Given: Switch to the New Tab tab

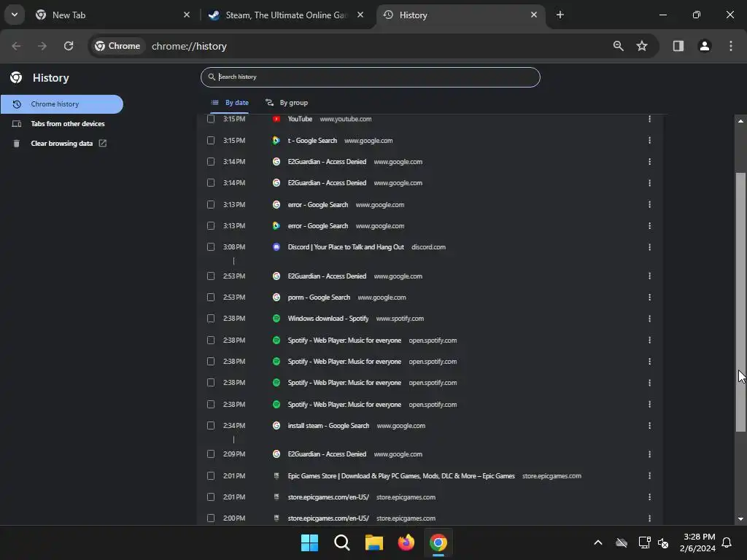Looking at the screenshot, I should [112, 15].
